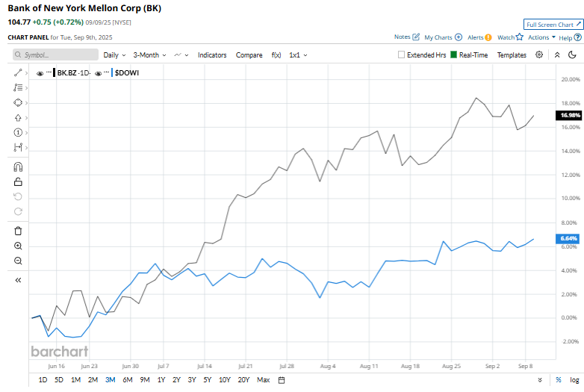Screen dimensions: 584x392
Task: Collapse the toolbar with double up arrows
Action: [x=557, y=55]
